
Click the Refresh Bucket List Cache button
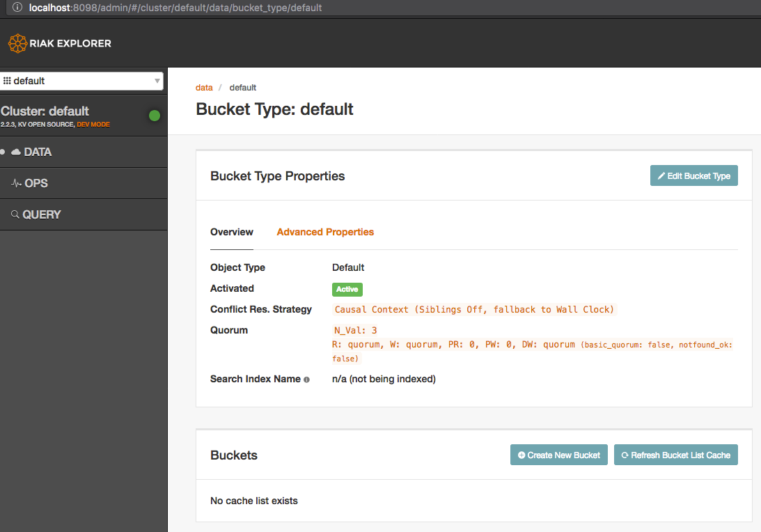[675, 455]
